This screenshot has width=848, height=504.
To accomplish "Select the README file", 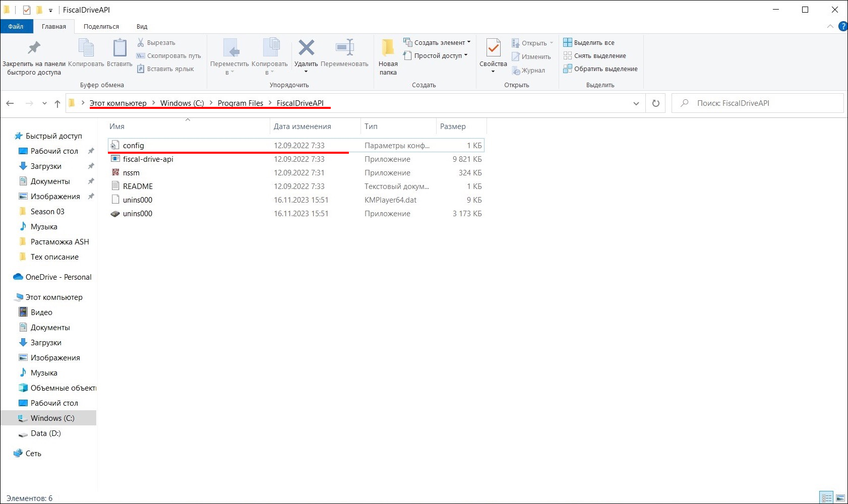I will [296, 186].
